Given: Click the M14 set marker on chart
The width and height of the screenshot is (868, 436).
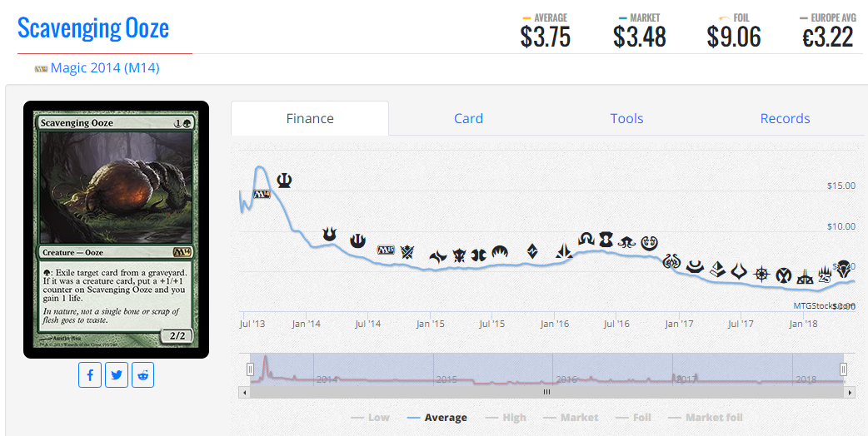Looking at the screenshot, I should tap(262, 194).
